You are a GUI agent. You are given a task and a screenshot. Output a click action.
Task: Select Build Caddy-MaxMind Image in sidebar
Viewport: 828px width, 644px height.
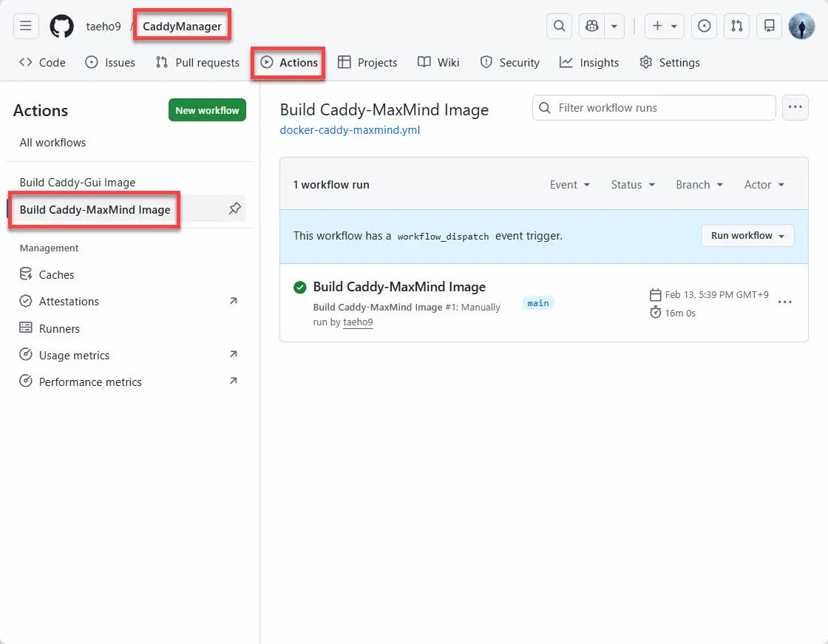(x=95, y=210)
